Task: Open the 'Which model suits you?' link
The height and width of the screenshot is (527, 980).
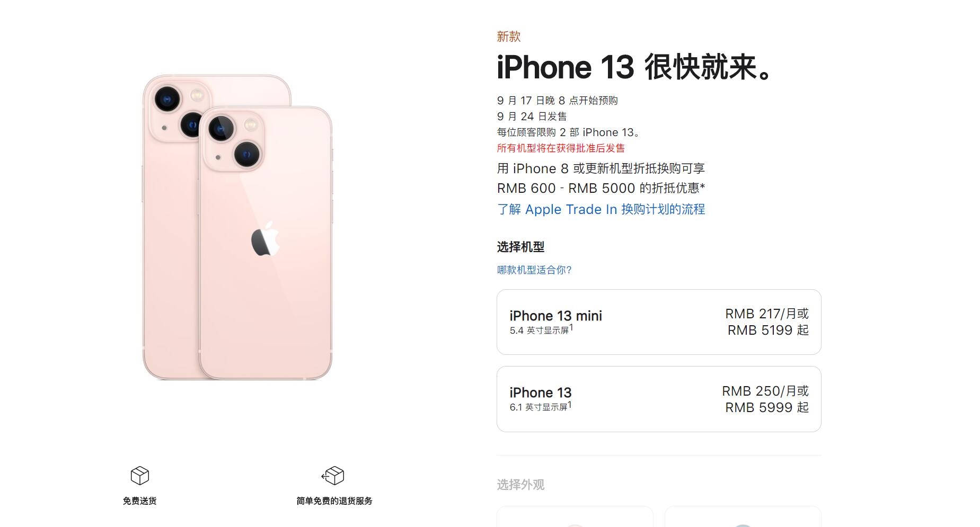Action: [534, 270]
